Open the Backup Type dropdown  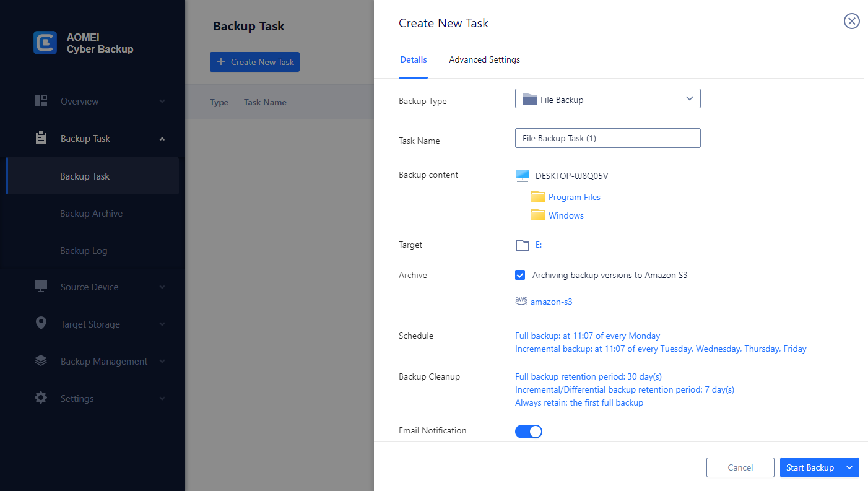pyautogui.click(x=607, y=99)
